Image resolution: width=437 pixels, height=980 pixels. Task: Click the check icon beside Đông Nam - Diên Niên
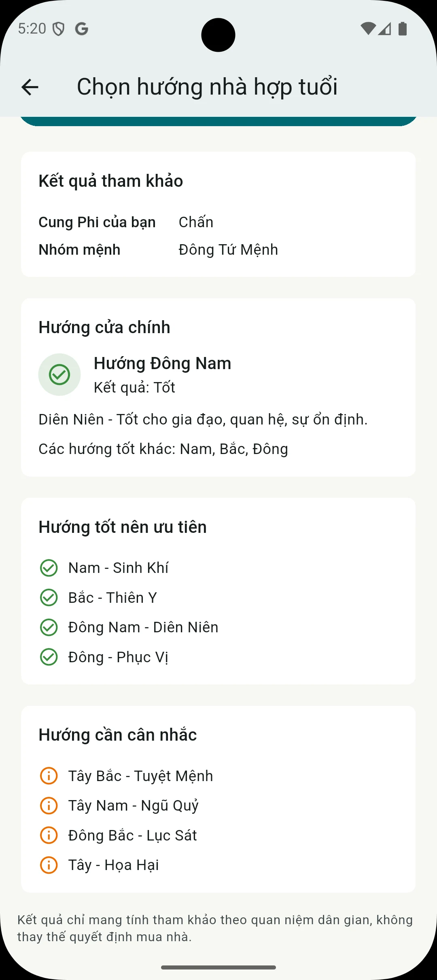(x=49, y=627)
